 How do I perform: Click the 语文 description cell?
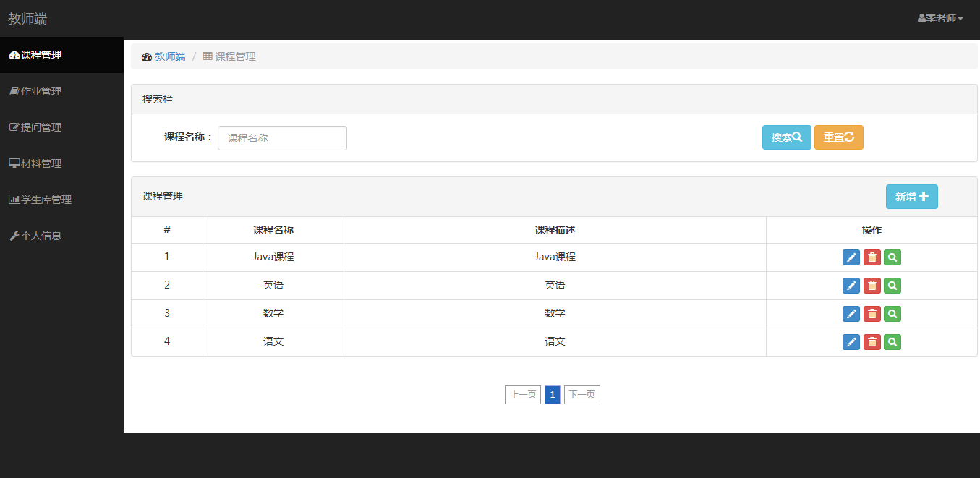tap(555, 342)
